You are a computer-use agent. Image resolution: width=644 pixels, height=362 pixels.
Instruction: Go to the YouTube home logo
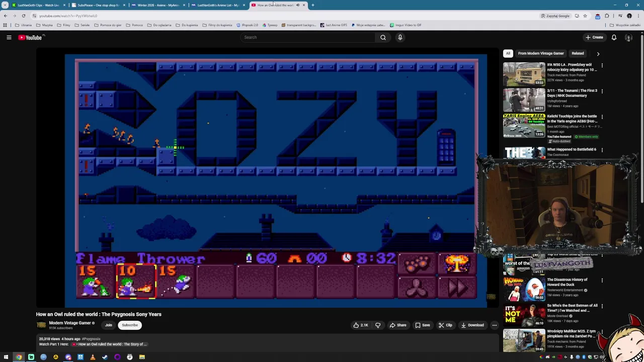(30, 37)
